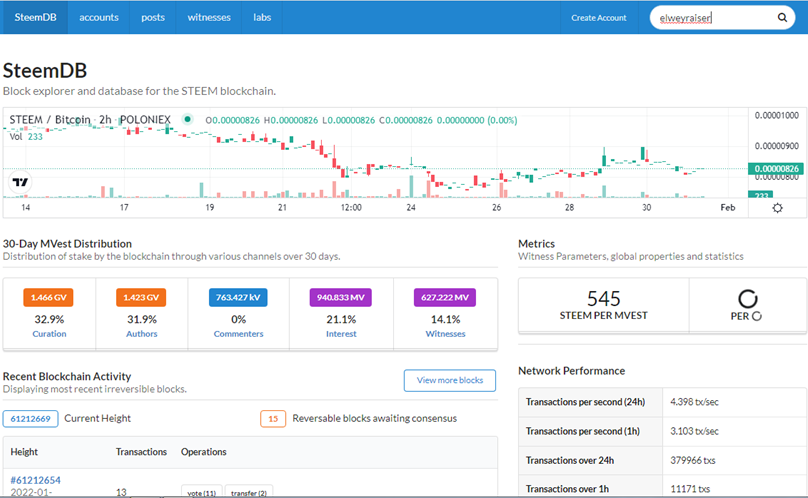Click the green market status dot
This screenshot has width=808, height=498.
click(188, 119)
